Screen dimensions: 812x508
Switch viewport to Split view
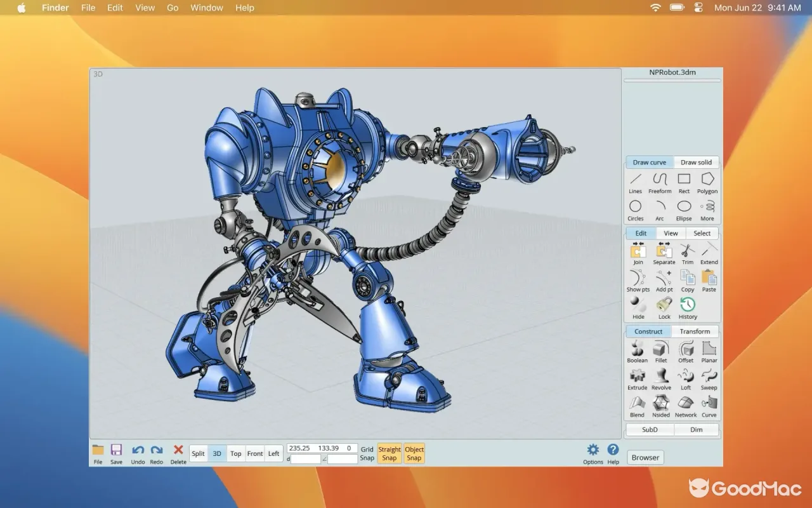click(199, 453)
